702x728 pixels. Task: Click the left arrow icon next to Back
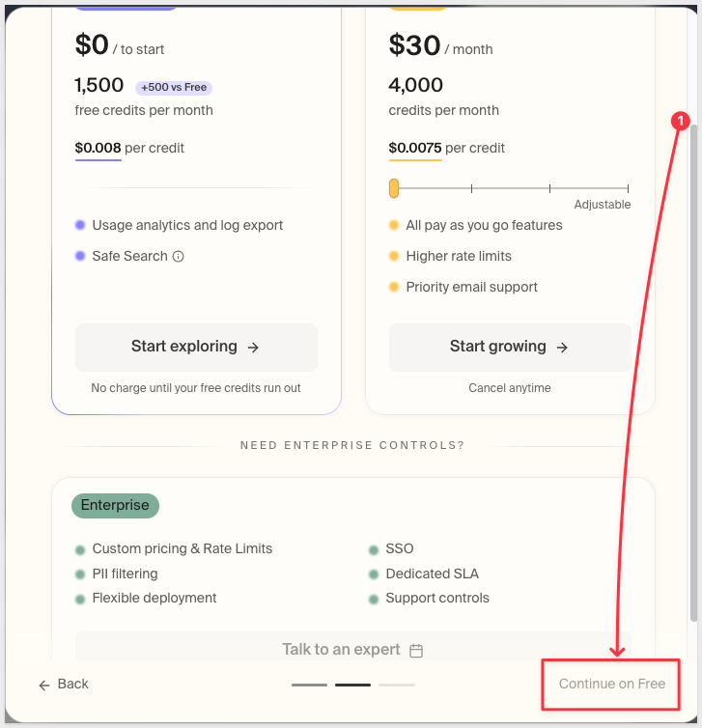tap(44, 686)
